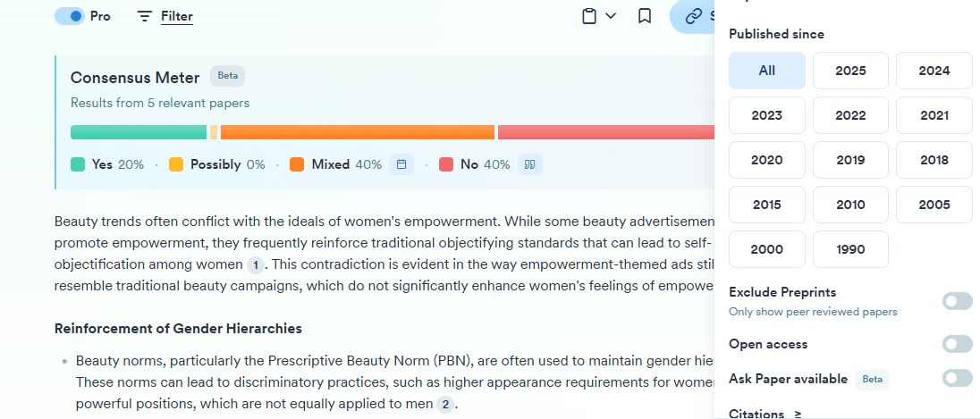Click the Beta badge beside Ask Paper available

(x=872, y=379)
